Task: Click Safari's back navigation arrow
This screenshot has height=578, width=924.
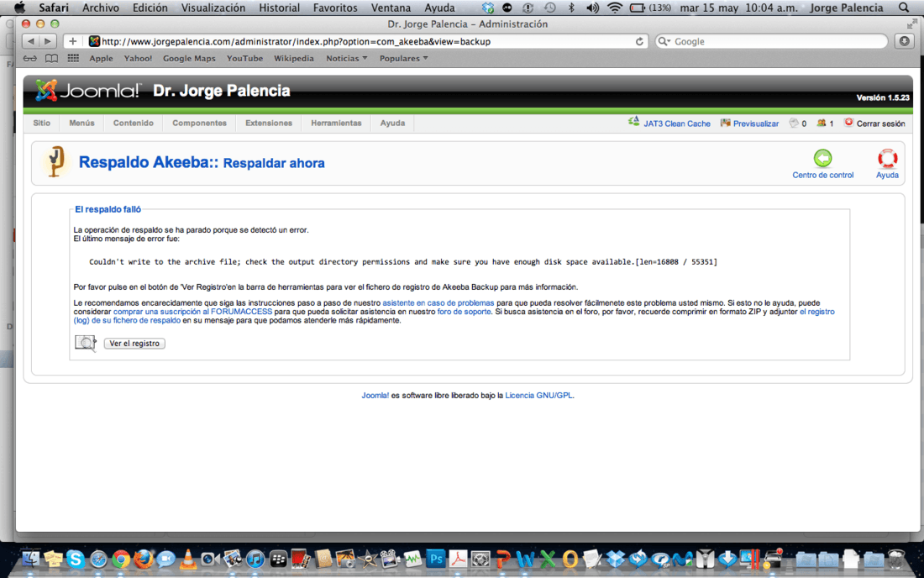Action: tap(30, 41)
